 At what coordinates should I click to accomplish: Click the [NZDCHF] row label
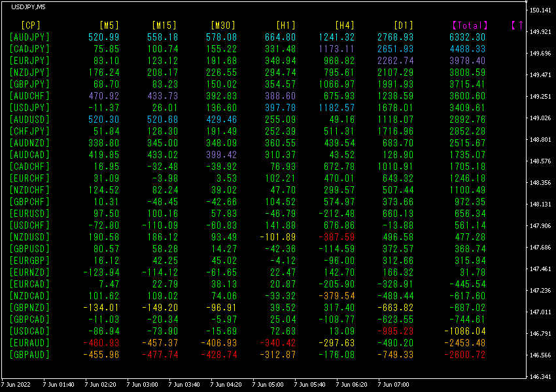[x=29, y=190]
